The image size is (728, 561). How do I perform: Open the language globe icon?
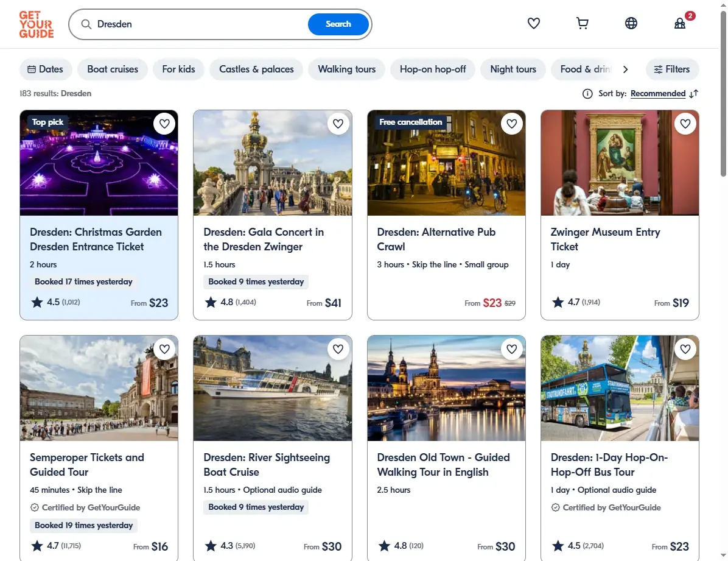click(x=631, y=23)
